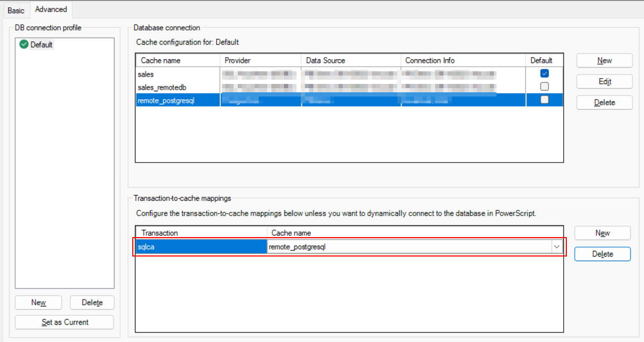Click Edit for the selected cache
The height and width of the screenshot is (342, 644).
tap(604, 81)
